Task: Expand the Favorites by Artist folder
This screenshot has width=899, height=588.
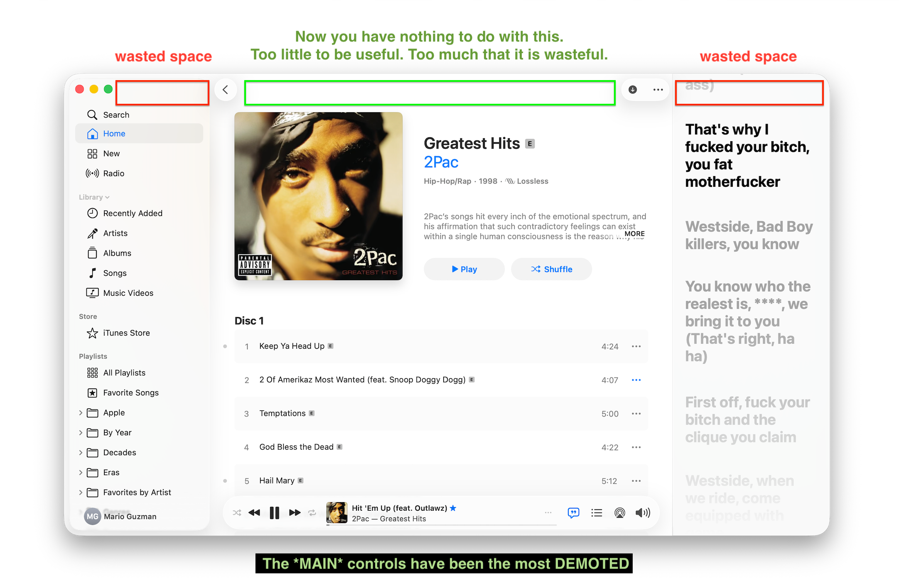Action: point(81,492)
